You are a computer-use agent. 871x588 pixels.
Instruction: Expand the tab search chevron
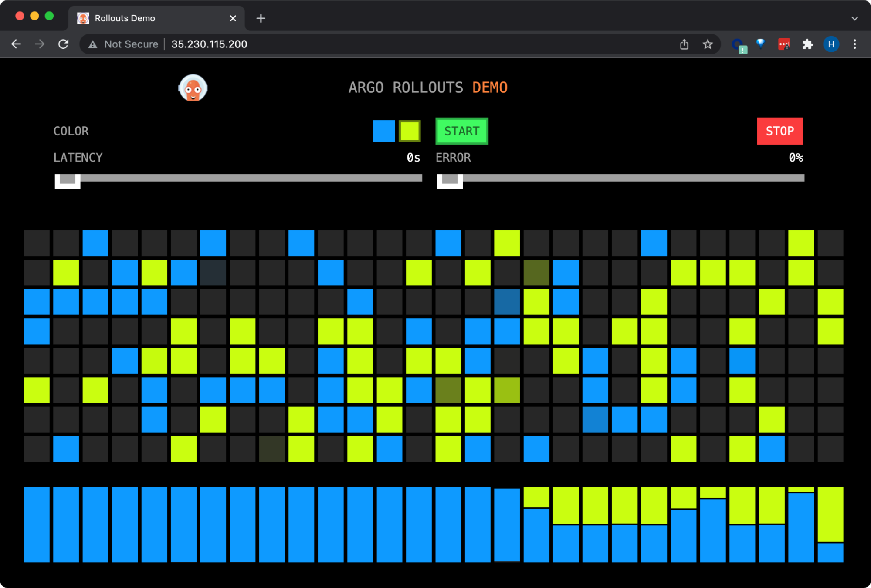click(854, 18)
